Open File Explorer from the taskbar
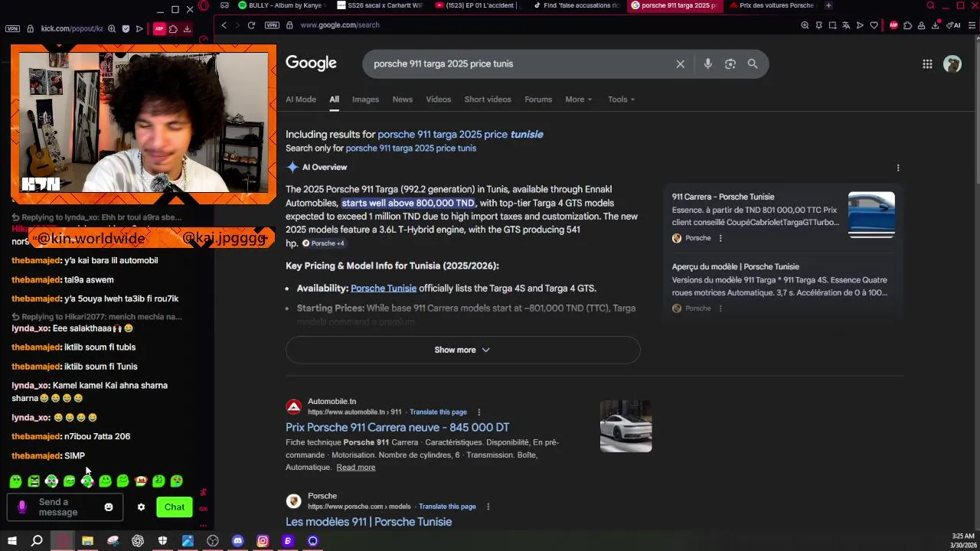Image resolution: width=980 pixels, height=551 pixels. (87, 541)
